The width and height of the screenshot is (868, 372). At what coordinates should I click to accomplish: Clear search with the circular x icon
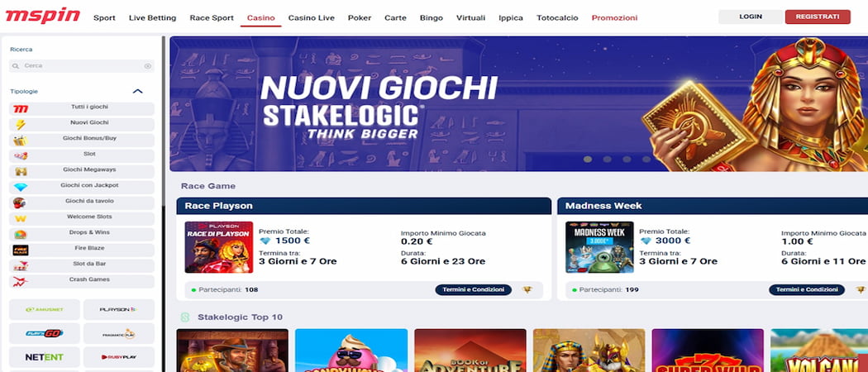click(148, 66)
